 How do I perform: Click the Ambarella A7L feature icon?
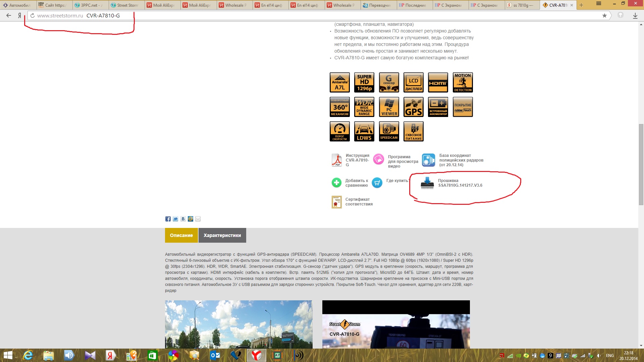pyautogui.click(x=340, y=82)
